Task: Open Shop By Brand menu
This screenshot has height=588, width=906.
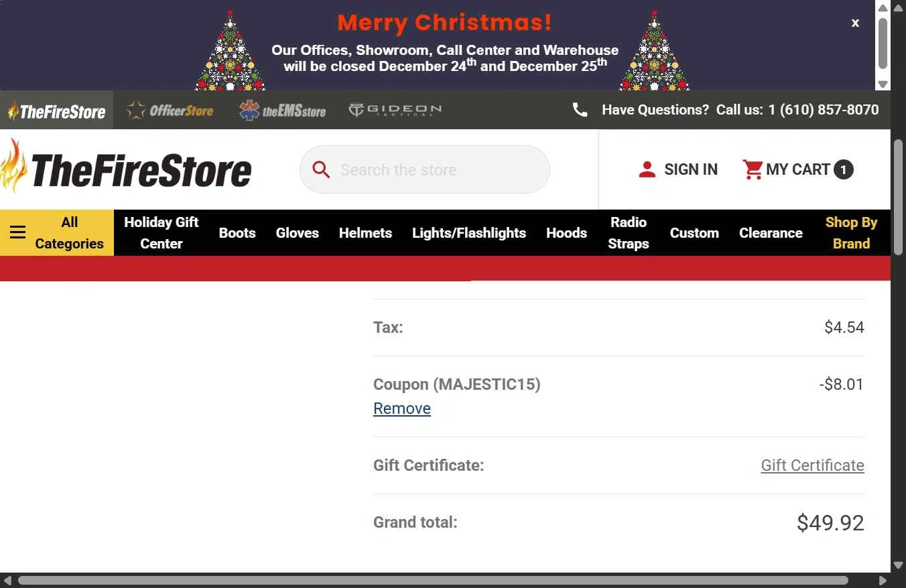Action: coord(852,232)
